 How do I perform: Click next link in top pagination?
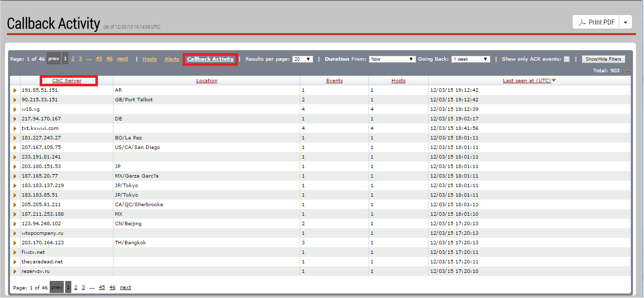122,59
